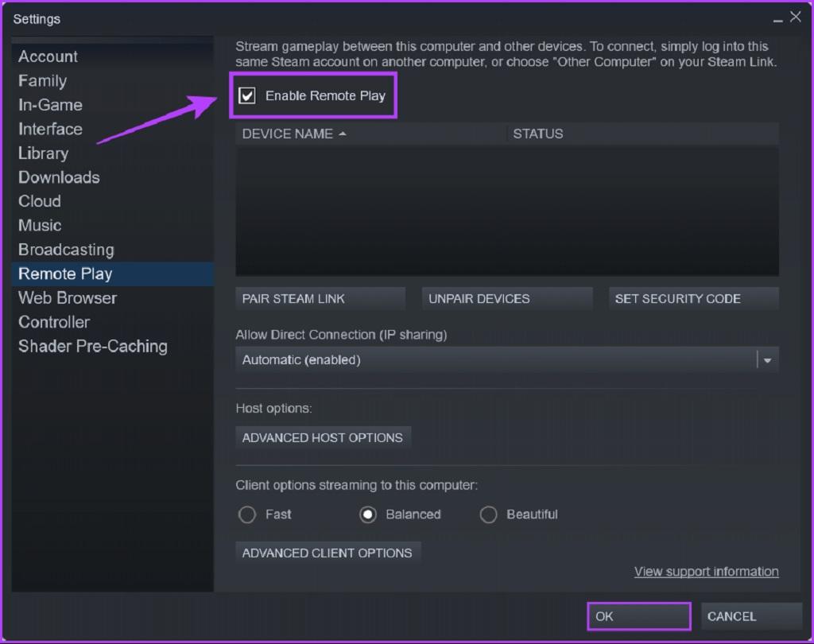Viewport: 814px width, 644px height.
Task: Open the Downloads settings category
Action: click(112, 177)
